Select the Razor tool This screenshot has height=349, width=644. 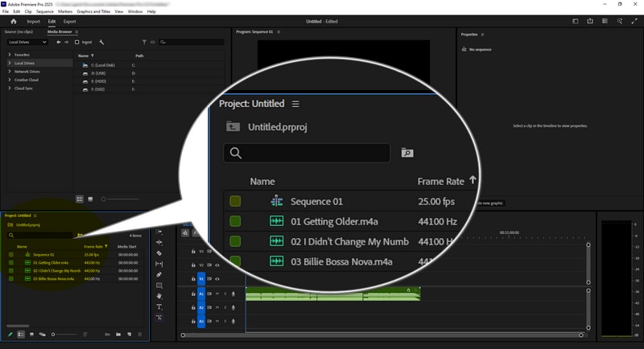tap(159, 253)
